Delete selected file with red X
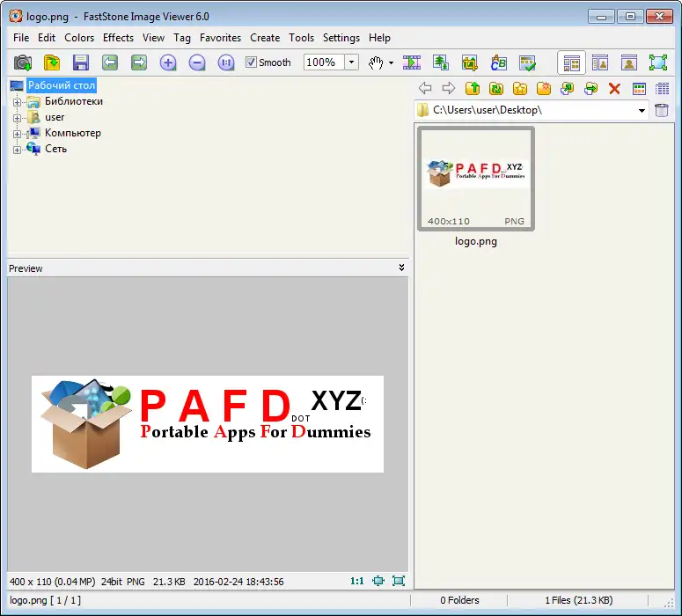 click(x=614, y=89)
